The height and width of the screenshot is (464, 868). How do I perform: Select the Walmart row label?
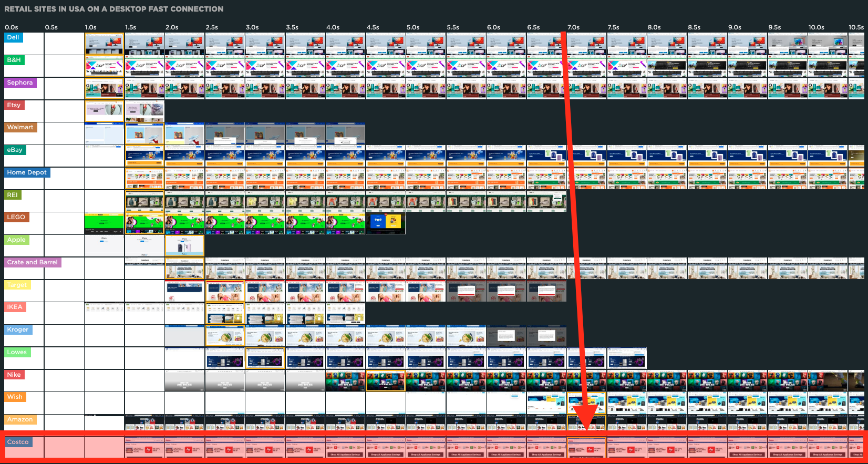[20, 127]
